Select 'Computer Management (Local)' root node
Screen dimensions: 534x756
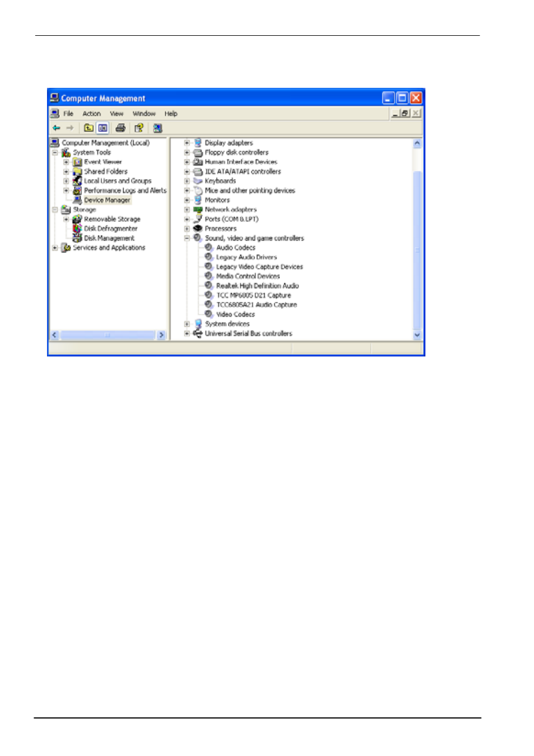106,143
